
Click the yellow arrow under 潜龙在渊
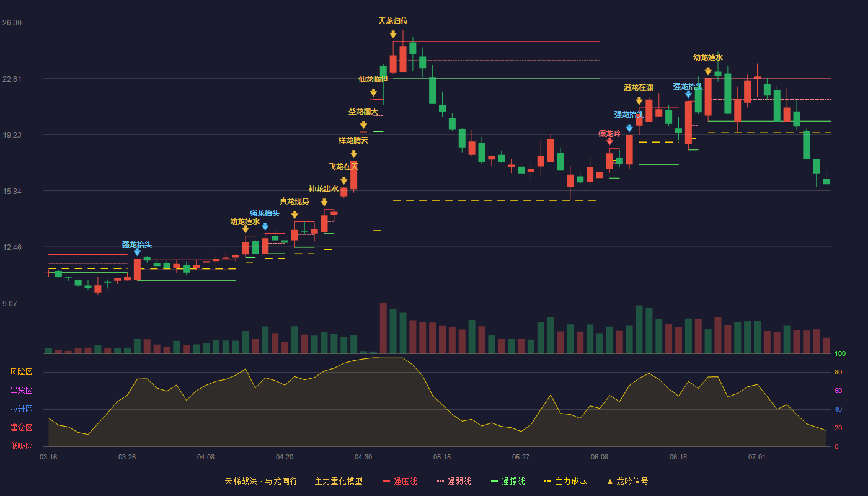point(639,101)
